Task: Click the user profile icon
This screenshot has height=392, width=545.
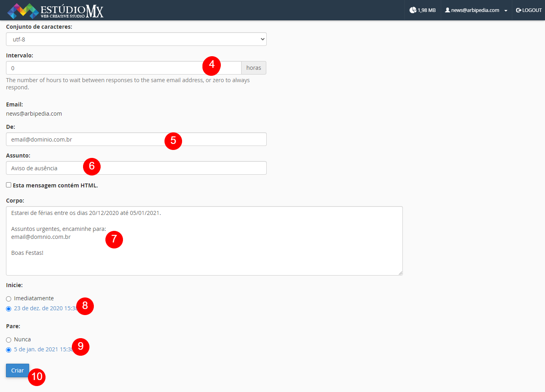Action: 448,10
